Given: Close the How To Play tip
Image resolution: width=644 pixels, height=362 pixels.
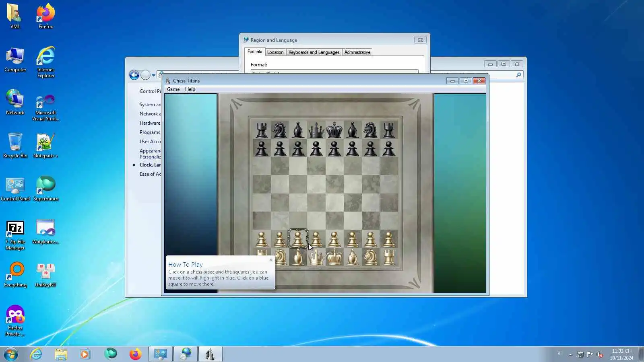Looking at the screenshot, I should (271, 260).
